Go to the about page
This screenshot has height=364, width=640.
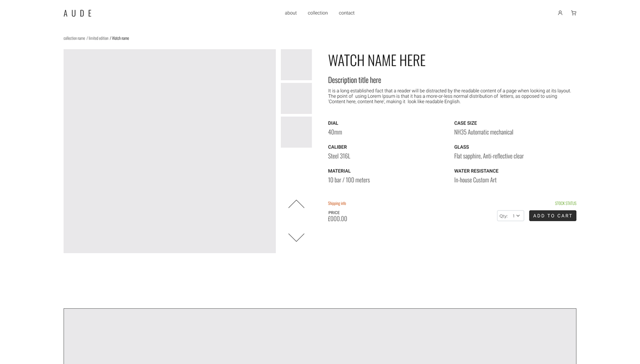(291, 13)
